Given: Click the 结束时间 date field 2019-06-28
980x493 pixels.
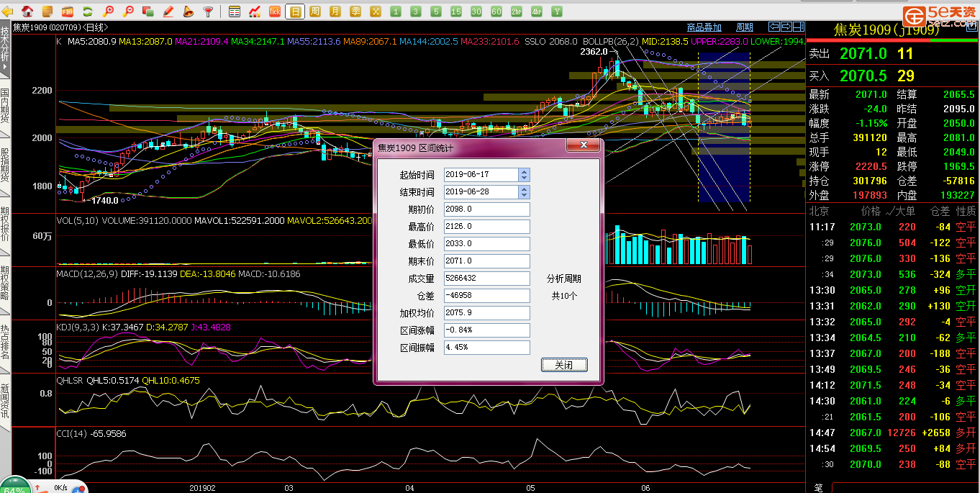Looking at the screenshot, I should point(481,192).
